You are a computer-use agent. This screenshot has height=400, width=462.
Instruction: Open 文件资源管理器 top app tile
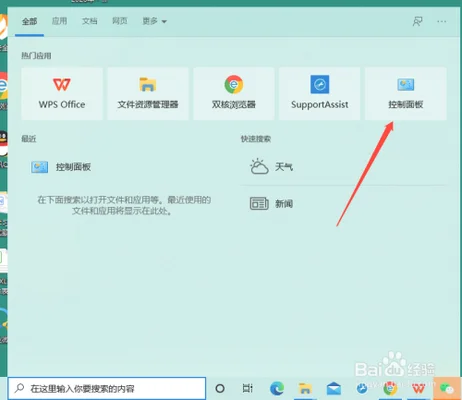coord(148,94)
